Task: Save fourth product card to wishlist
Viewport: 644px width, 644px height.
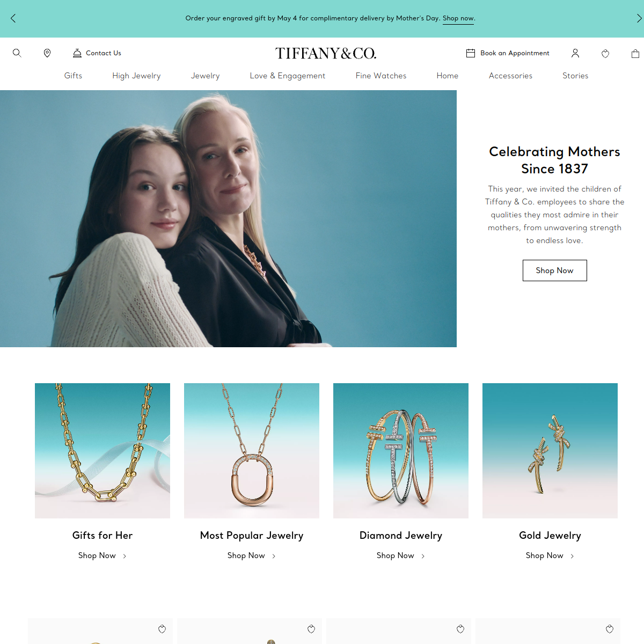Action: tap(610, 629)
